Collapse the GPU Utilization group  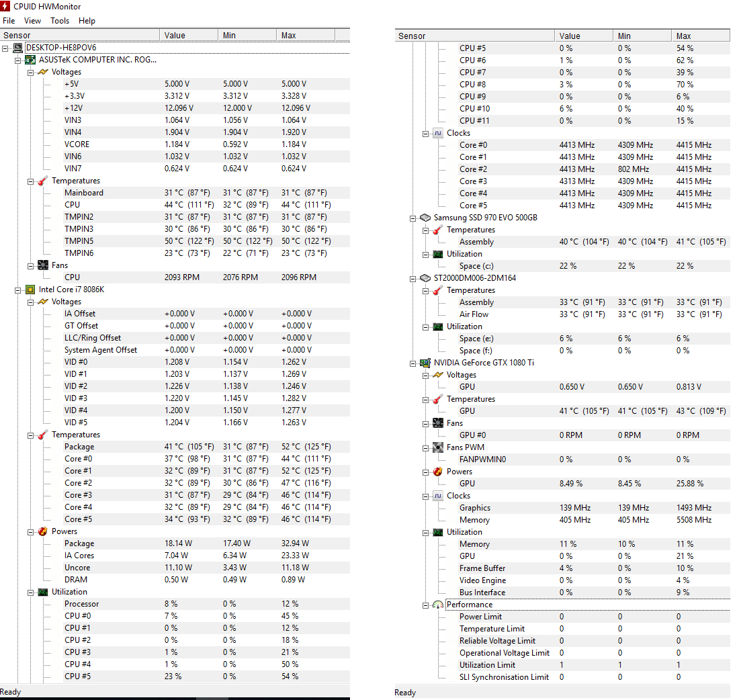(x=425, y=533)
